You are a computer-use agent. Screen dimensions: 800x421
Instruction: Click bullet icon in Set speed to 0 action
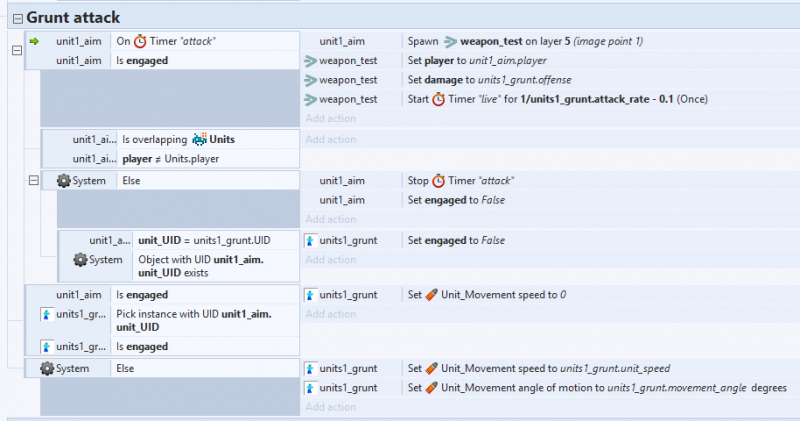tap(432, 295)
